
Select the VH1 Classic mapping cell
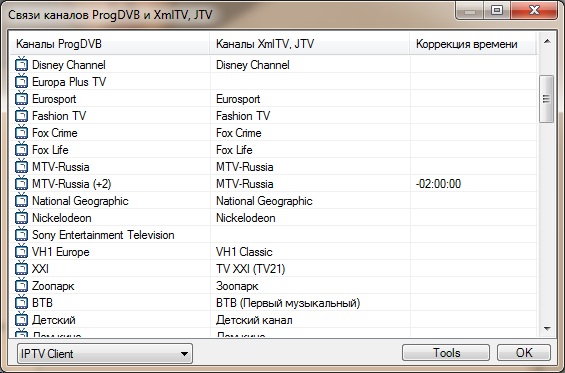[x=244, y=252]
